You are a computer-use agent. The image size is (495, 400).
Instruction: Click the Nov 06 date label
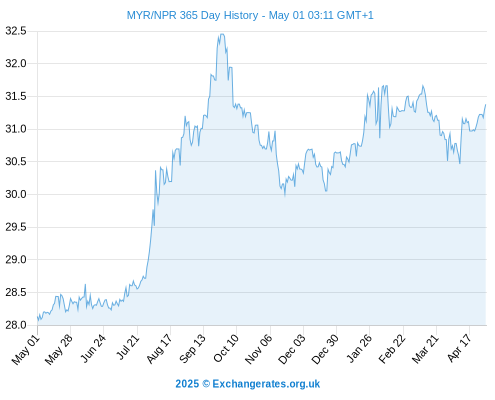coord(258,349)
